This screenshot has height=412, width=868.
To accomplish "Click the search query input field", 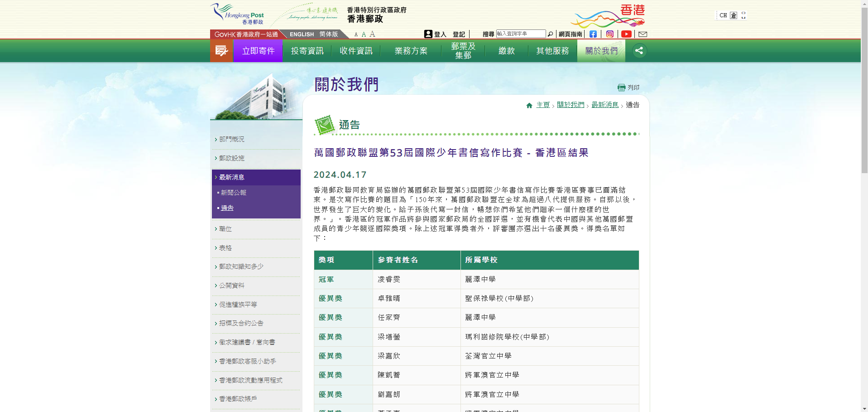I will 521,34.
